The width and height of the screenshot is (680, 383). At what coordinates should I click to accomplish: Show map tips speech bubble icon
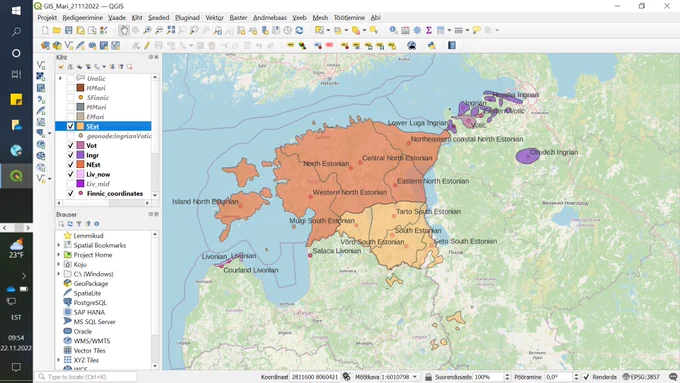(477, 30)
